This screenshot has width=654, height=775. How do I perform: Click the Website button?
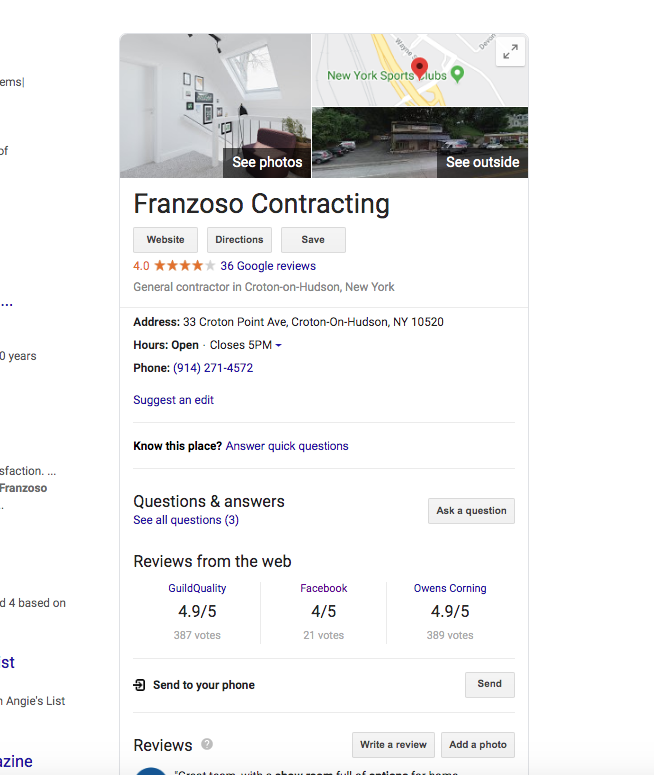166,240
